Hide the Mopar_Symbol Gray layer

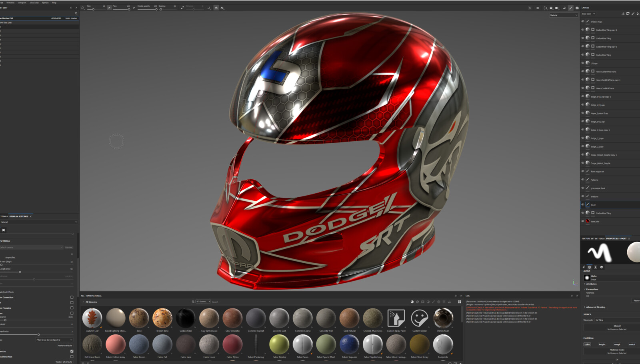pos(583,113)
